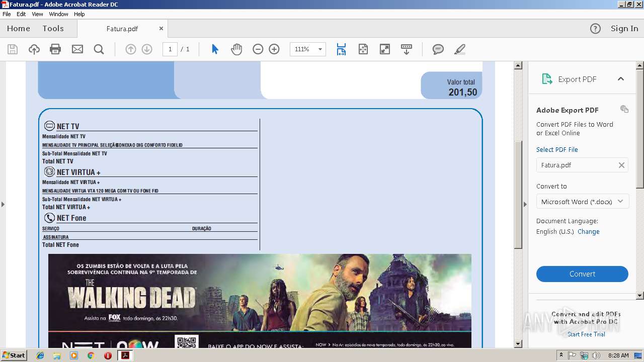This screenshot has height=362, width=644.
Task: Click the copy icon beside Adobe Export PDF
Action: (x=624, y=109)
